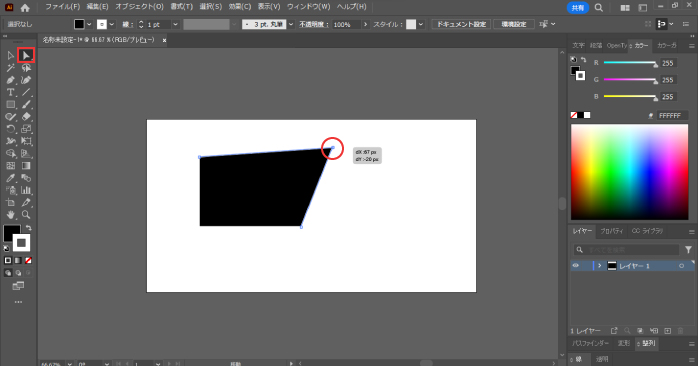Enable Draw Behind mode
Screen dimensions: 698x366
click(18, 273)
